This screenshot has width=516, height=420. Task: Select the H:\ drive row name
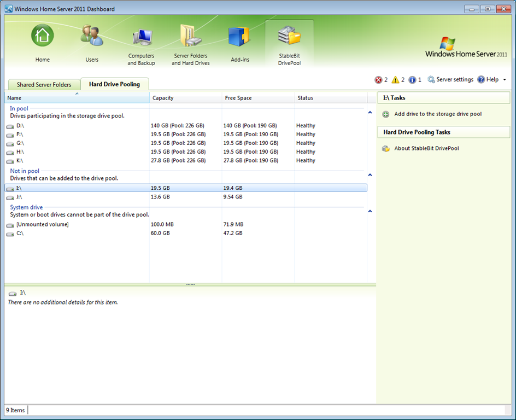coord(20,151)
